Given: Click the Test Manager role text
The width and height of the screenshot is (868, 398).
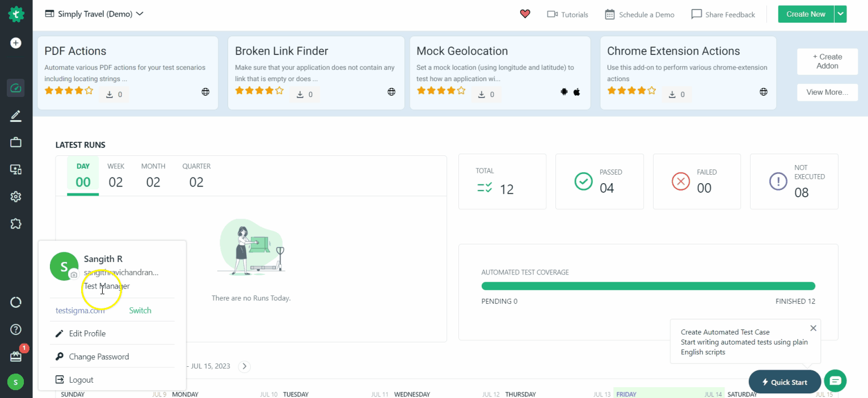Looking at the screenshot, I should coord(107,286).
